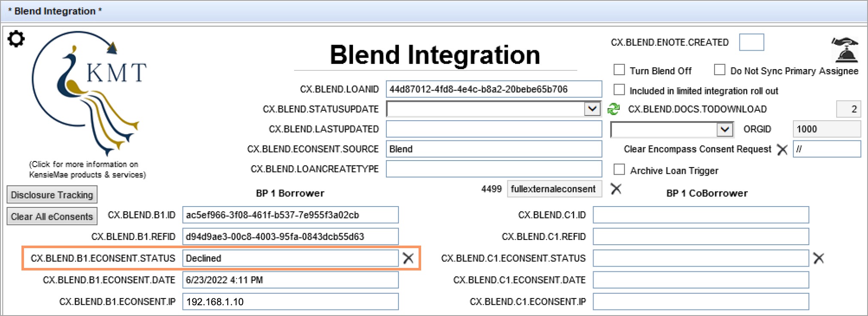Click B1 eConsent status field showing Declined
This screenshot has width=868, height=316.
pos(290,258)
